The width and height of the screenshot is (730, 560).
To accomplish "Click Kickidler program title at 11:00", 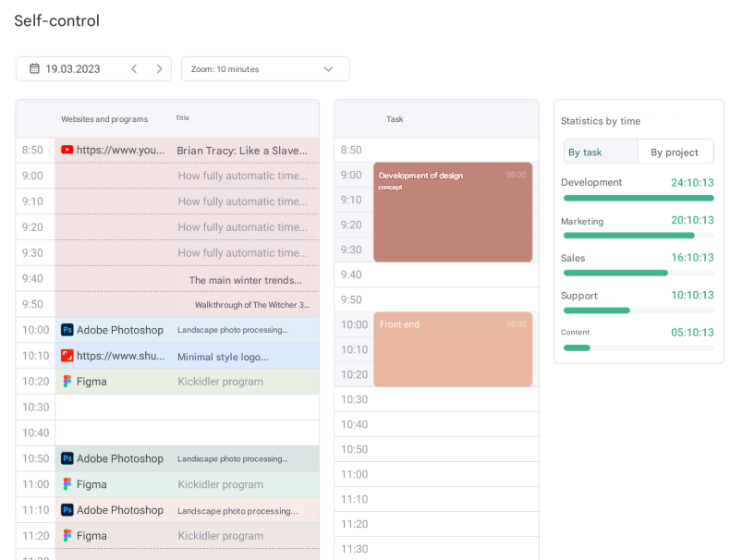I will click(x=220, y=484).
